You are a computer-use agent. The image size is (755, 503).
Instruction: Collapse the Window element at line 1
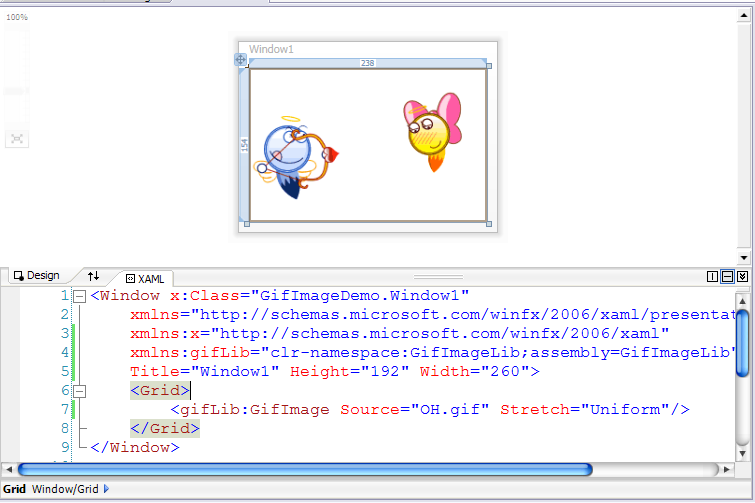point(79,296)
